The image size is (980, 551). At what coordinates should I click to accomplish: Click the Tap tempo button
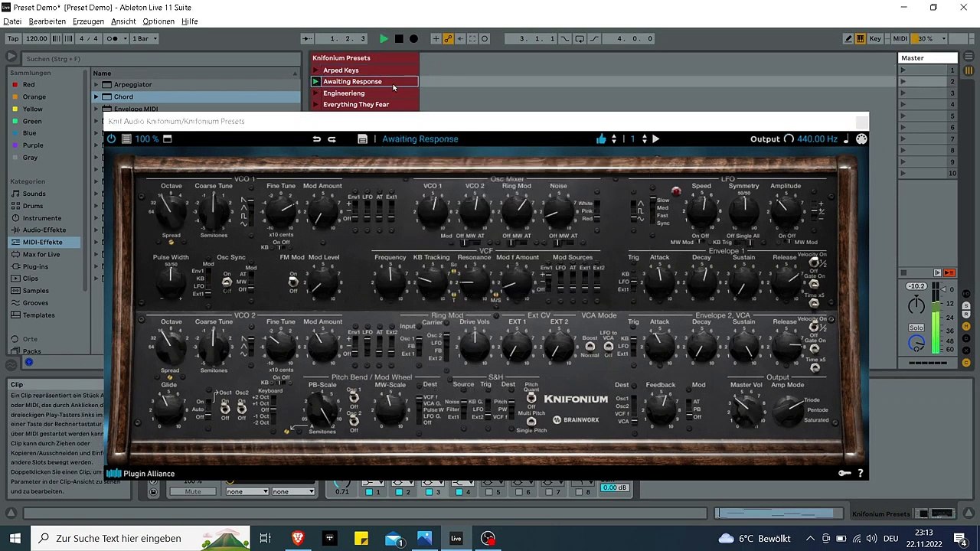coord(12,39)
